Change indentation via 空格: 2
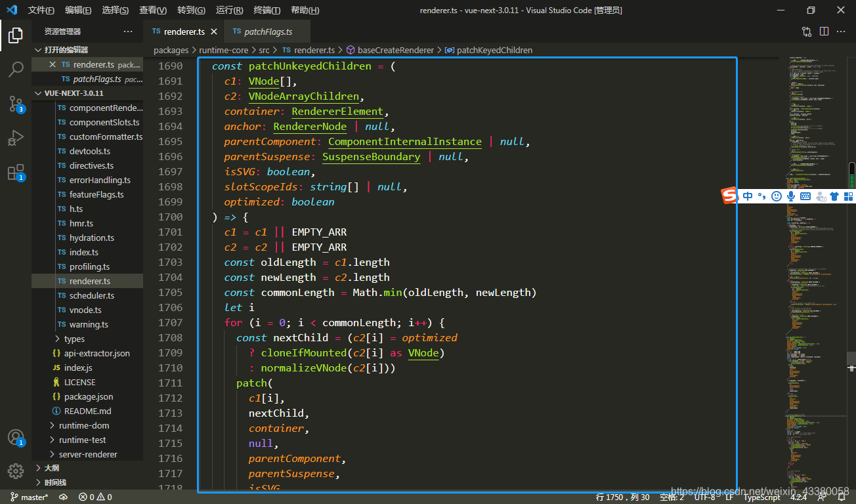 point(672,497)
